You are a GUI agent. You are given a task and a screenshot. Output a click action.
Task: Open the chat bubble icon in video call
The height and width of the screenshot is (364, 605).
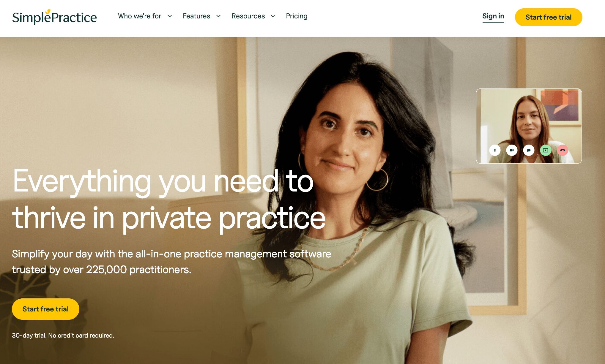[x=529, y=150]
